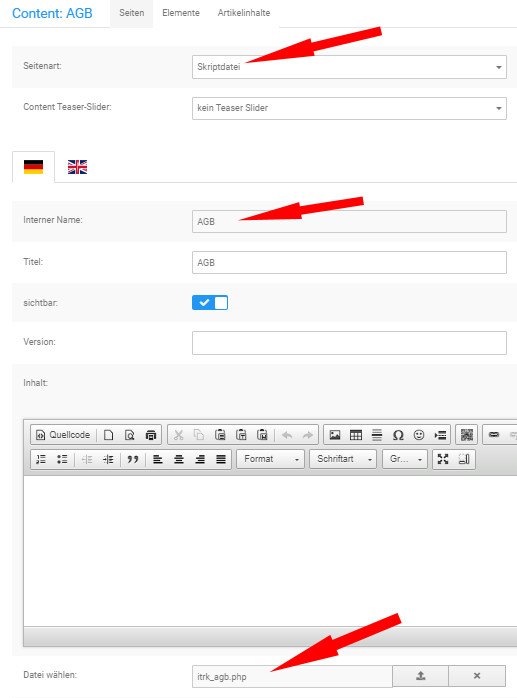This screenshot has height=698, width=517.
Task: Open the Format dropdown in editor
Action: 271,459
